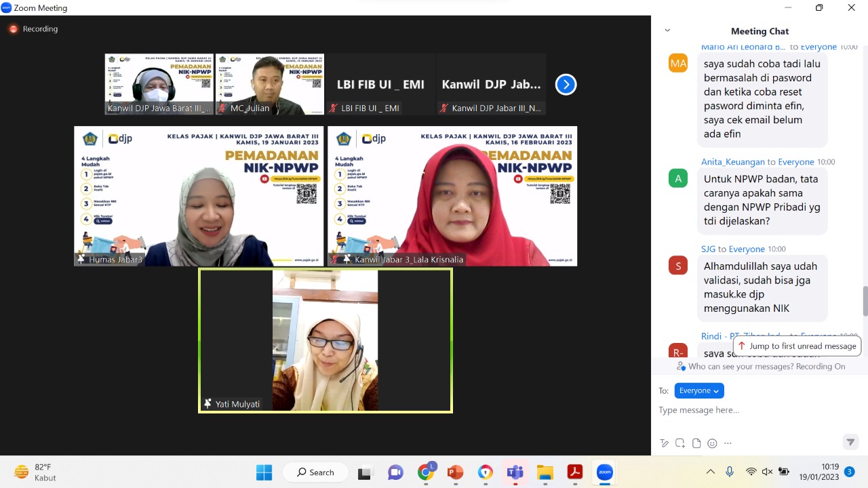Click the format text icon in chat
This screenshot has height=488, width=868.
[665, 443]
